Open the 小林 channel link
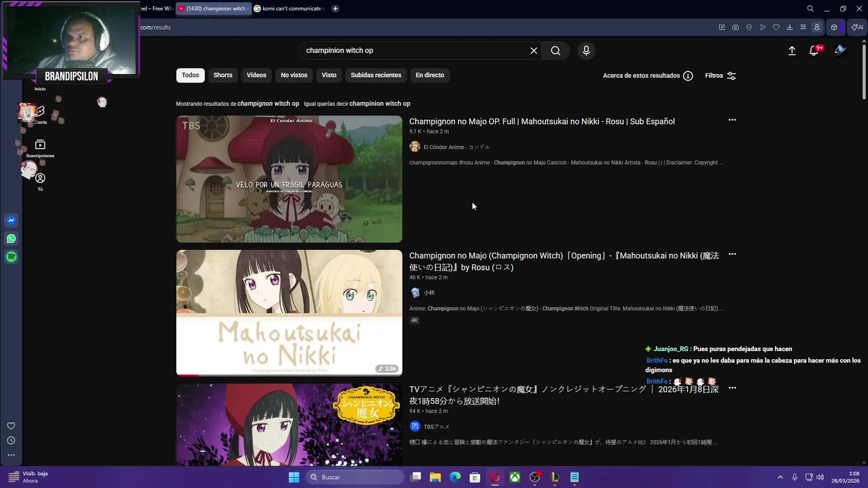 pyautogui.click(x=429, y=293)
